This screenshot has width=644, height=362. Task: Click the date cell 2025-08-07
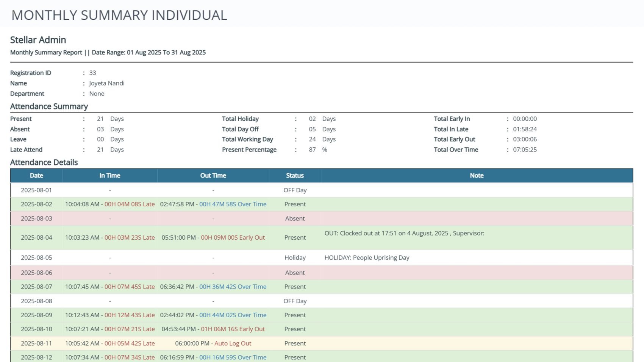coord(36,287)
